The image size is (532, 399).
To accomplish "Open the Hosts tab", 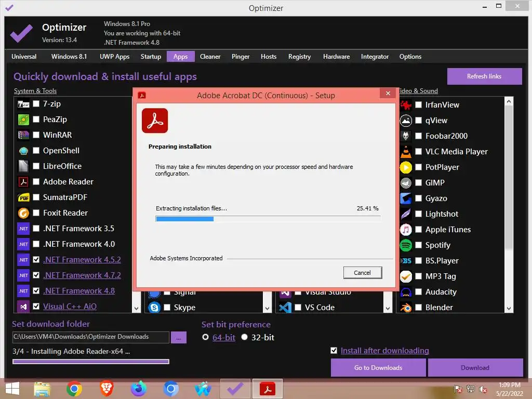I will 269,57.
